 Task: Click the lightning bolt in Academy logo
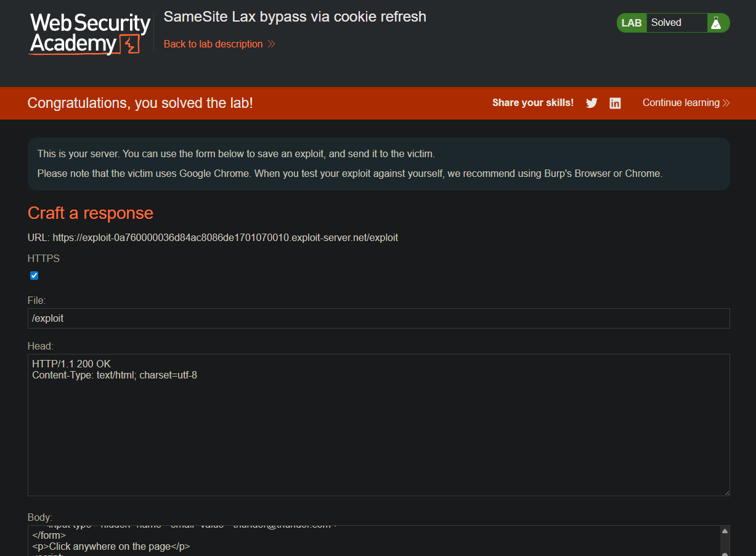(x=130, y=44)
